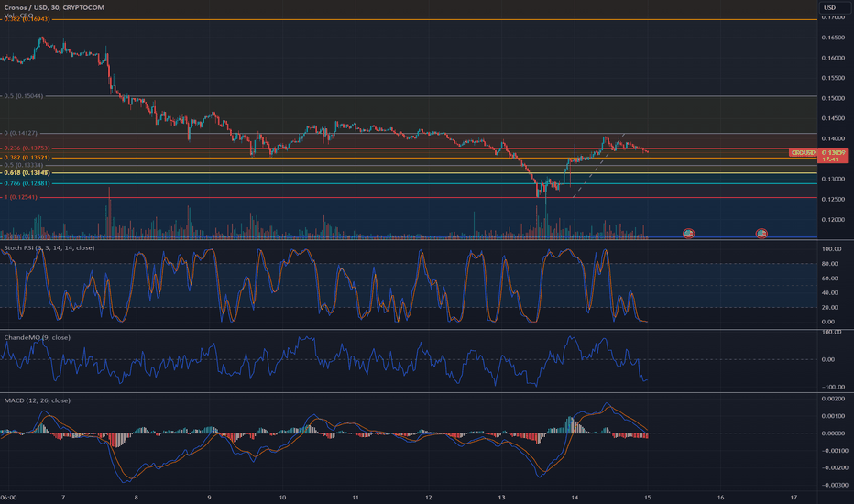Image resolution: width=854 pixels, height=504 pixels.
Task: Click the 0.12000 price scale value
Action: coord(833,220)
